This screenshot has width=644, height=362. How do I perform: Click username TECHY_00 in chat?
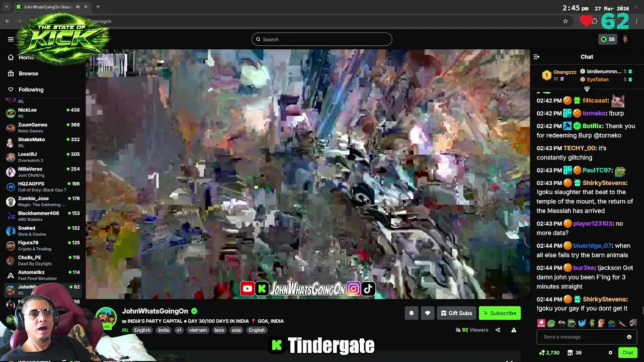[579, 148]
